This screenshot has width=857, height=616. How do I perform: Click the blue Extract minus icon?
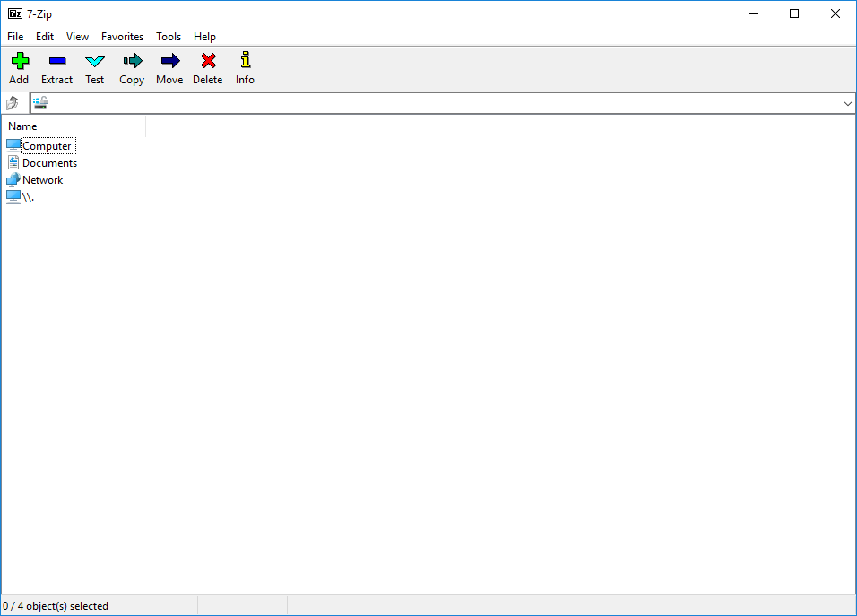pyautogui.click(x=56, y=61)
